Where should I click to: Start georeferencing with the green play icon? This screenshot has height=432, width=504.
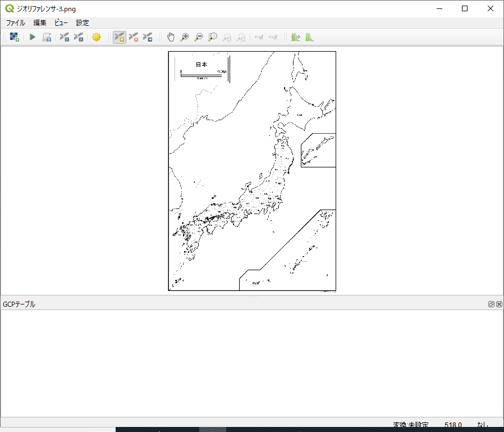click(32, 37)
